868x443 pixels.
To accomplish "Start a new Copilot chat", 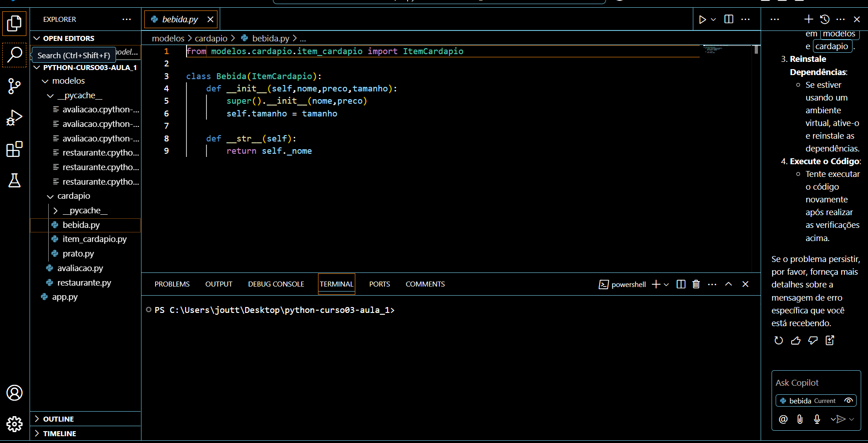I will 808,19.
